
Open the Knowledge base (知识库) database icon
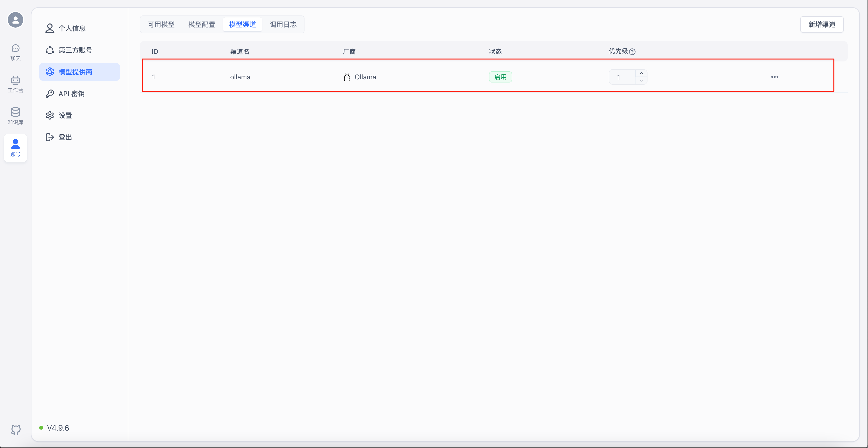(x=15, y=116)
